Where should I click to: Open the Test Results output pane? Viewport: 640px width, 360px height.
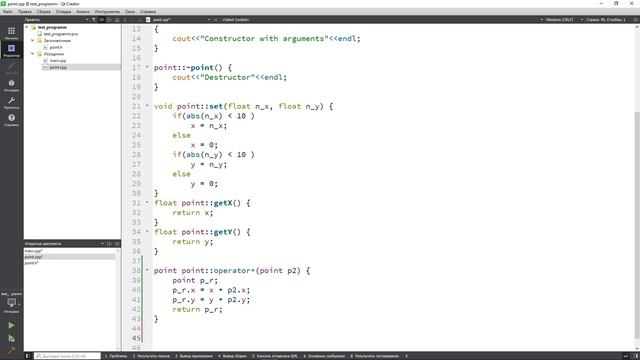coord(374,356)
